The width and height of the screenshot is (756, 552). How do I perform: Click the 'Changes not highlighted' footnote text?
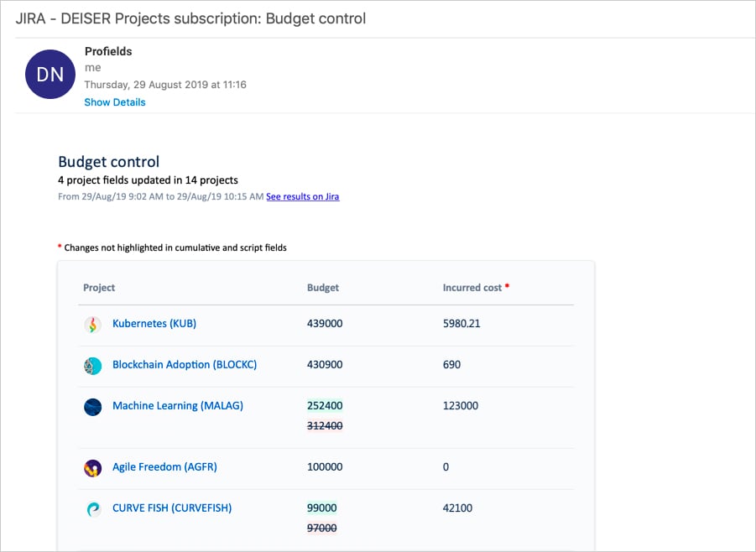[x=175, y=247]
